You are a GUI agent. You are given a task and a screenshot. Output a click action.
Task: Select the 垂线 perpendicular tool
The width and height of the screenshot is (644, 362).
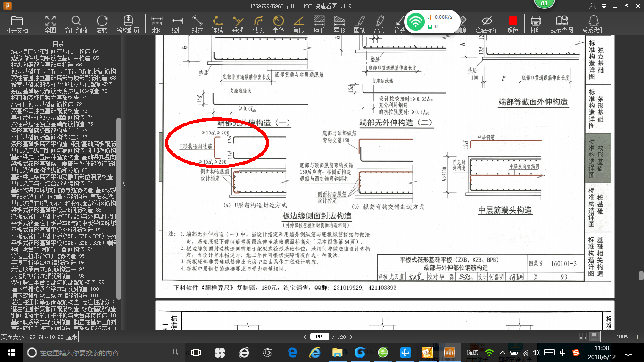[238, 24]
